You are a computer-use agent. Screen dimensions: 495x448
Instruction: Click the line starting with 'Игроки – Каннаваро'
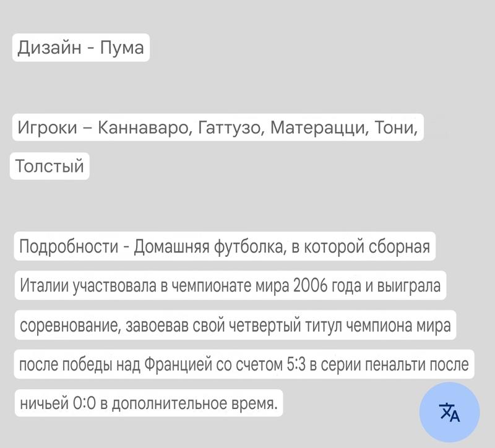[x=218, y=127]
